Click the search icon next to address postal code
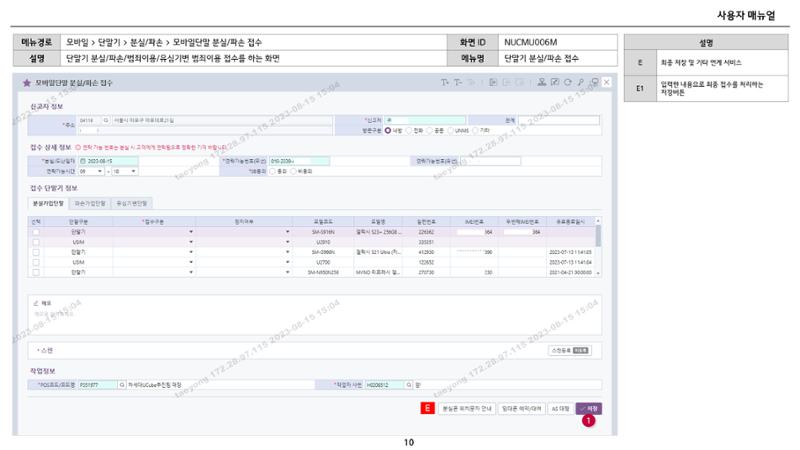The image size is (800, 450). [106, 120]
